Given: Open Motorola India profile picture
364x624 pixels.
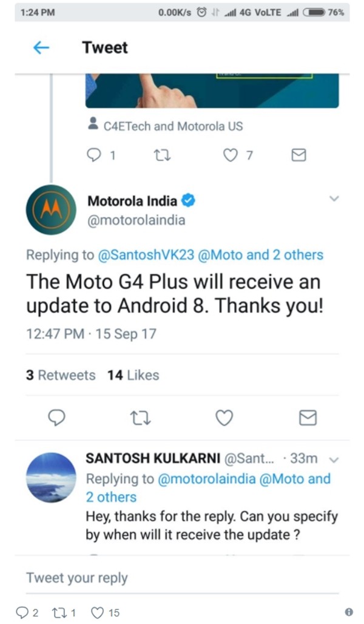Looking at the screenshot, I should pos(51,210).
